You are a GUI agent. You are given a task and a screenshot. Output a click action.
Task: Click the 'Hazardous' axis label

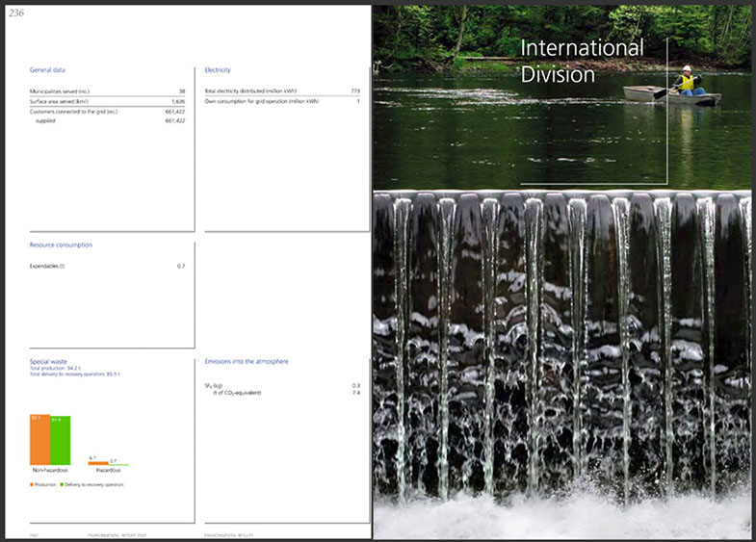(x=108, y=470)
